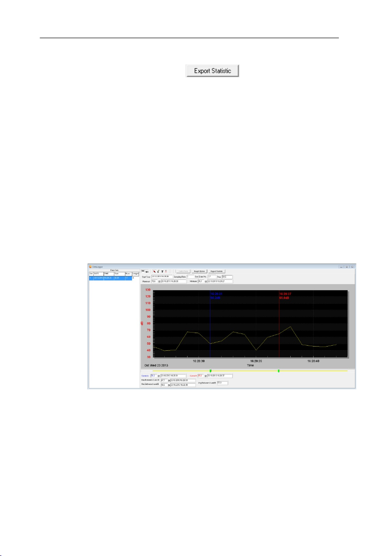
Task: Click the Maximum value field
Action: coord(154,281)
